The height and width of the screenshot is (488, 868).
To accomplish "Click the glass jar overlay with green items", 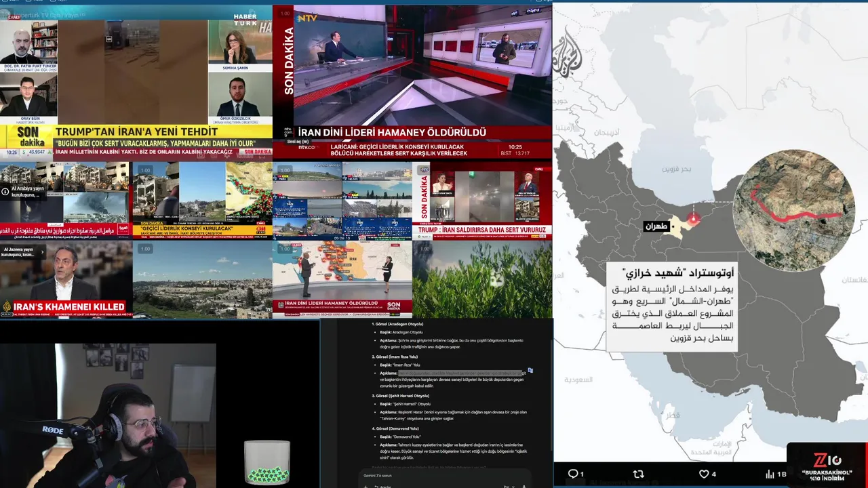I will tap(267, 462).
